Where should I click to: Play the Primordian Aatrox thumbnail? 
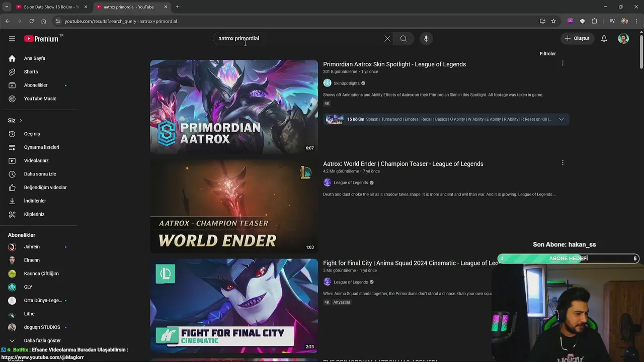click(x=234, y=107)
